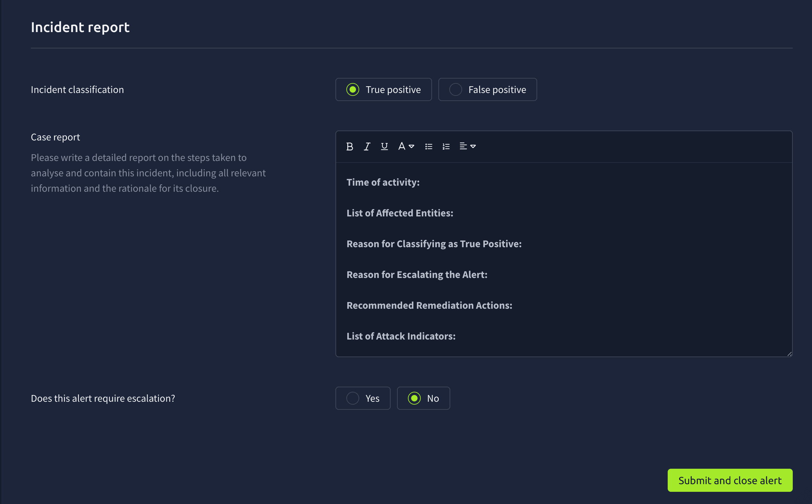
Task: Insert a numbered list
Action: (x=446, y=146)
